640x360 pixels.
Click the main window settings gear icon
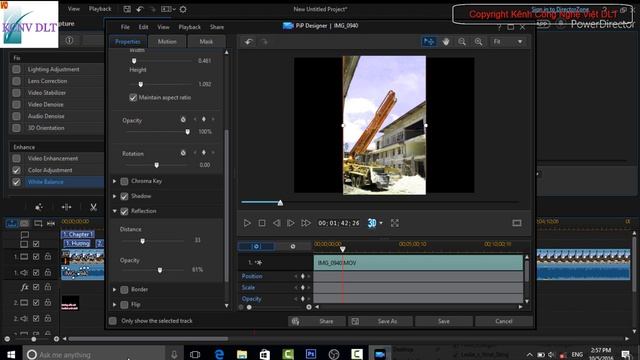(183, 9)
